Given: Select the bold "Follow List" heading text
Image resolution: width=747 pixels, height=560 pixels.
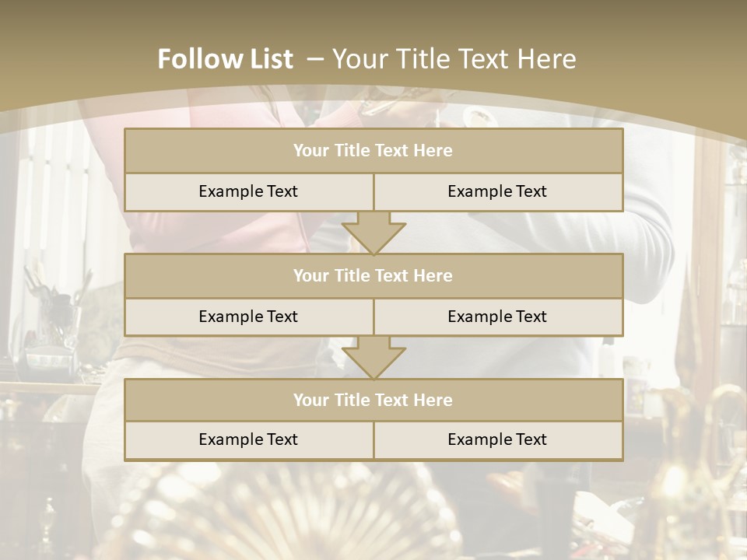Looking at the screenshot, I should point(226,59).
